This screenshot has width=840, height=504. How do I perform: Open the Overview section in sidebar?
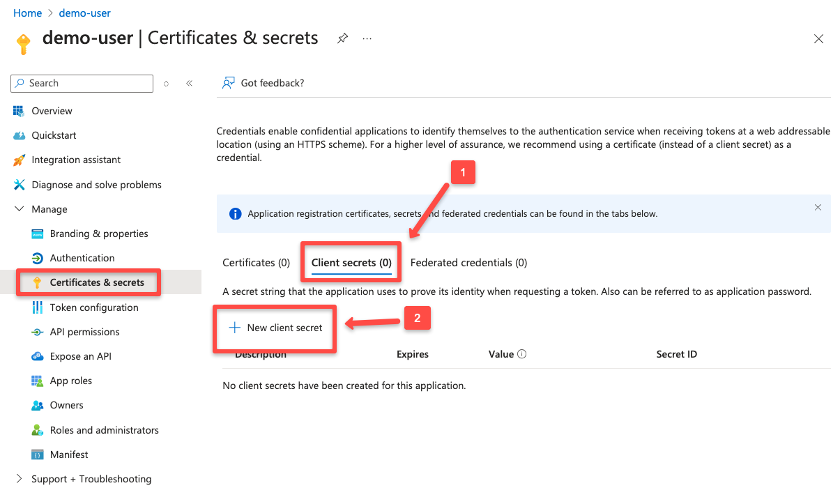53,111
